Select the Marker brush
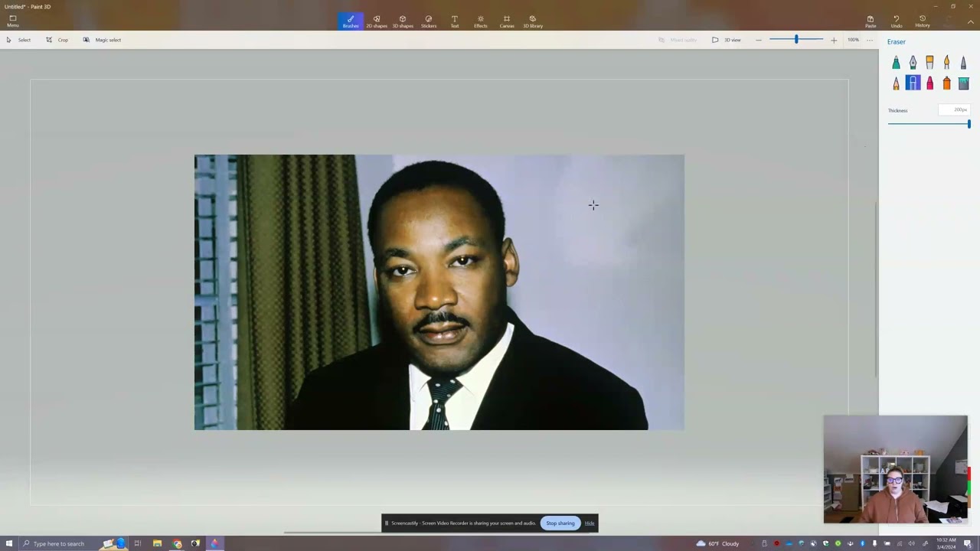This screenshot has width=980, height=551. pyautogui.click(x=896, y=62)
